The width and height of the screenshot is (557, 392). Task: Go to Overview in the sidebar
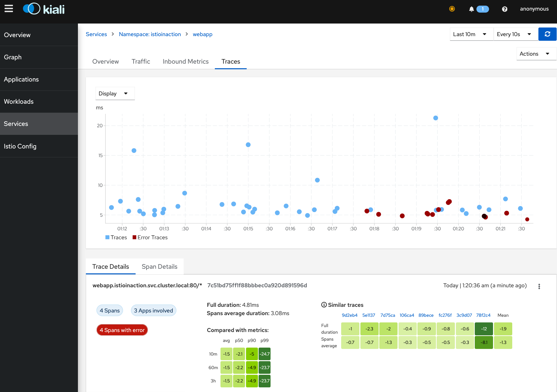point(39,35)
